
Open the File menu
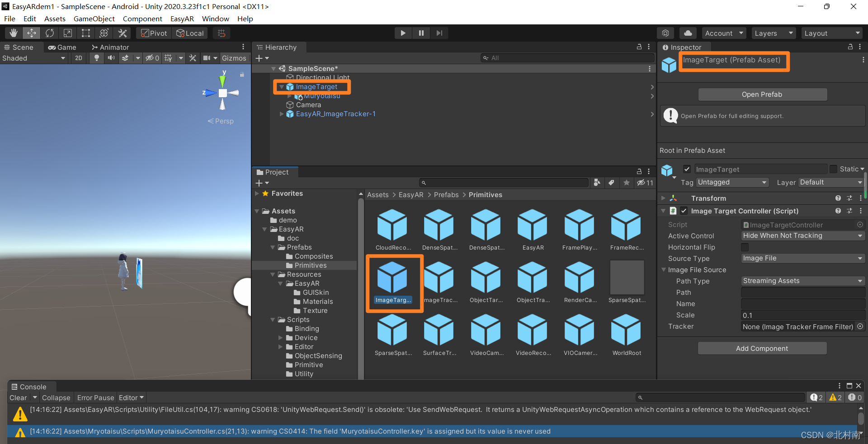point(9,19)
